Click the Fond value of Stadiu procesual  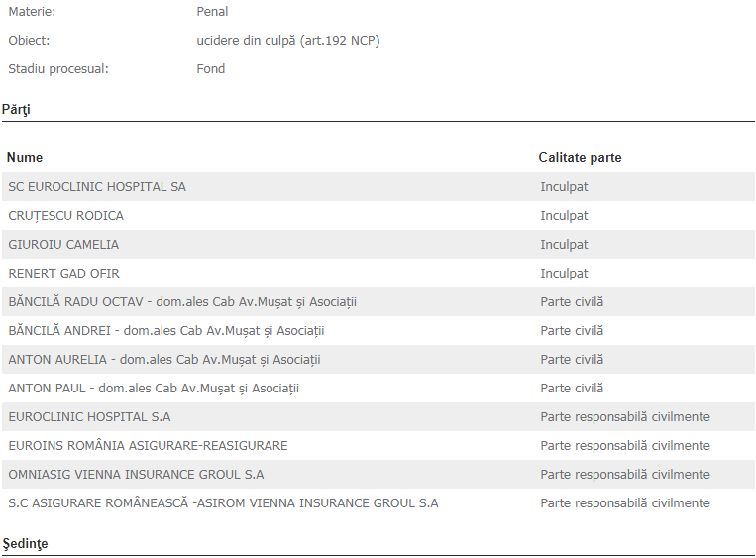tap(211, 69)
